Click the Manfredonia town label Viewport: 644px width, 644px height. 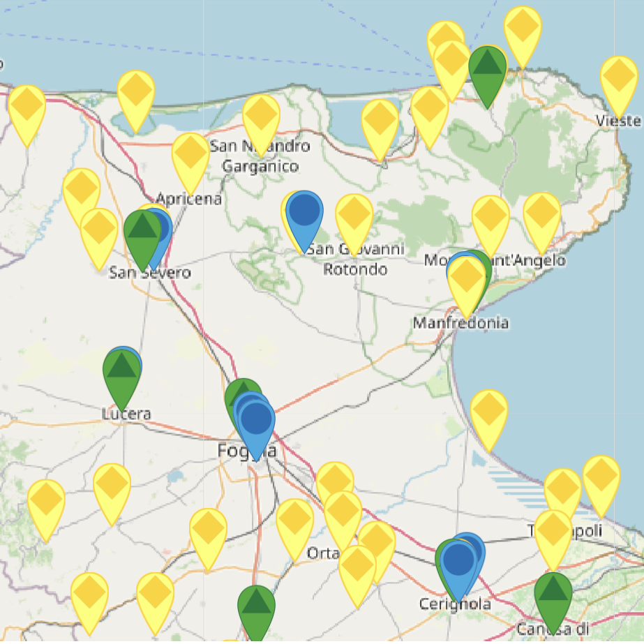(x=460, y=323)
